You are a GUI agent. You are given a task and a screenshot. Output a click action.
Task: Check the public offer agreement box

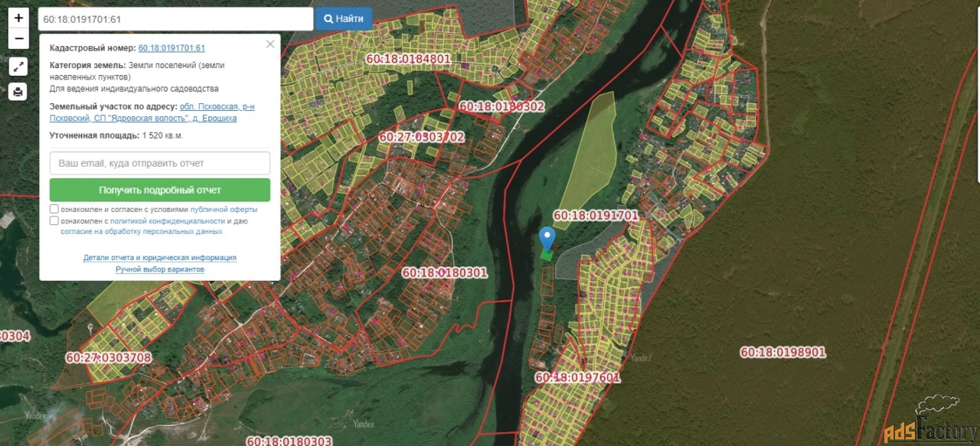tap(54, 209)
